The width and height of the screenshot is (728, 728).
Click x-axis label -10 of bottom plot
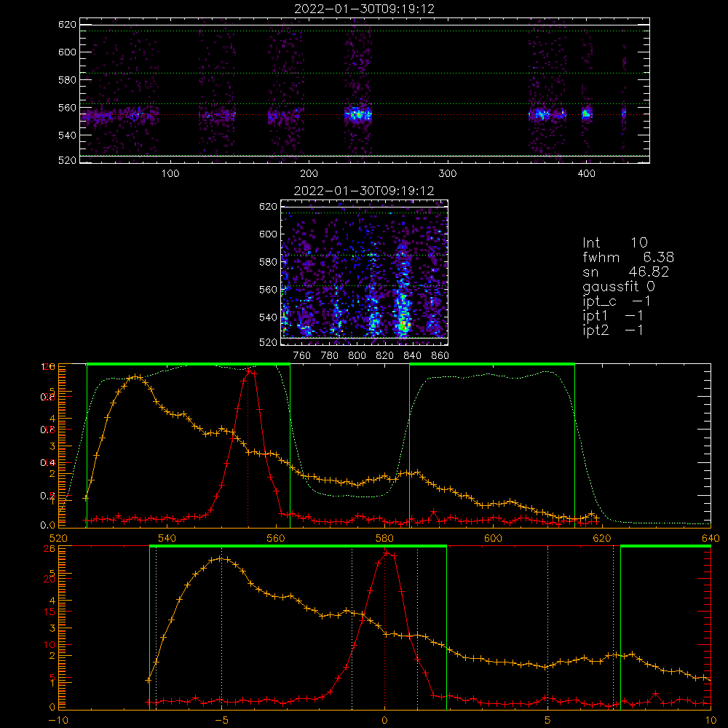[x=58, y=720]
